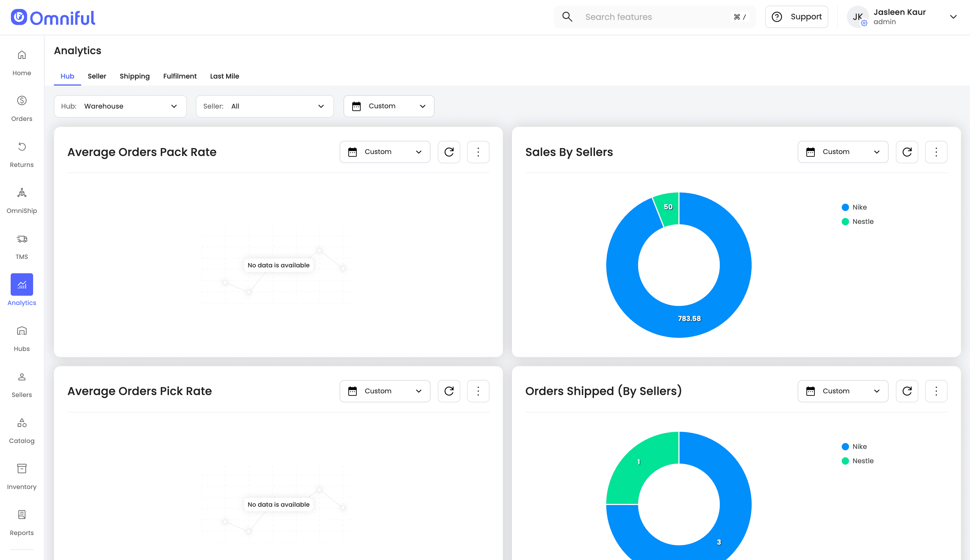Open Sellers from the sidebar
The width and height of the screenshot is (970, 560).
coord(22,385)
